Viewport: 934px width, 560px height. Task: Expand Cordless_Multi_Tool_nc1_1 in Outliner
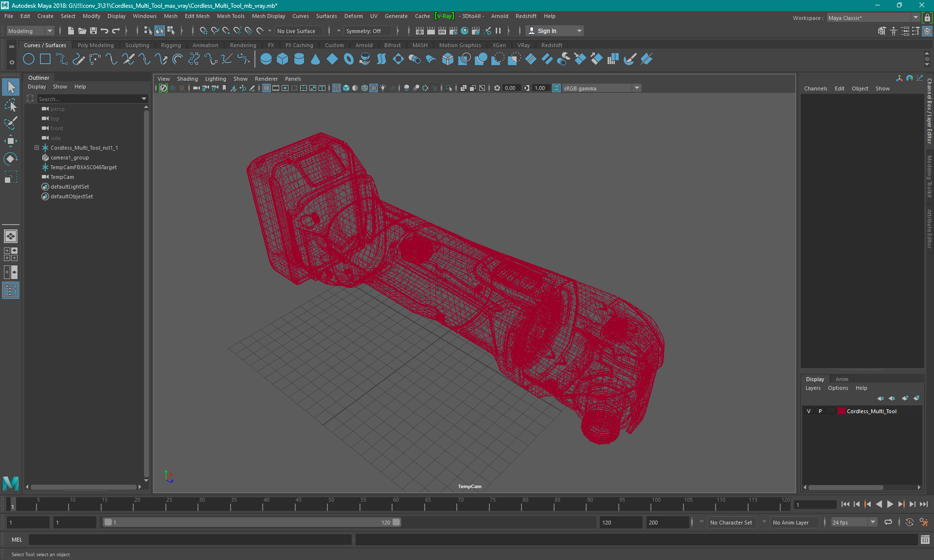pos(36,147)
